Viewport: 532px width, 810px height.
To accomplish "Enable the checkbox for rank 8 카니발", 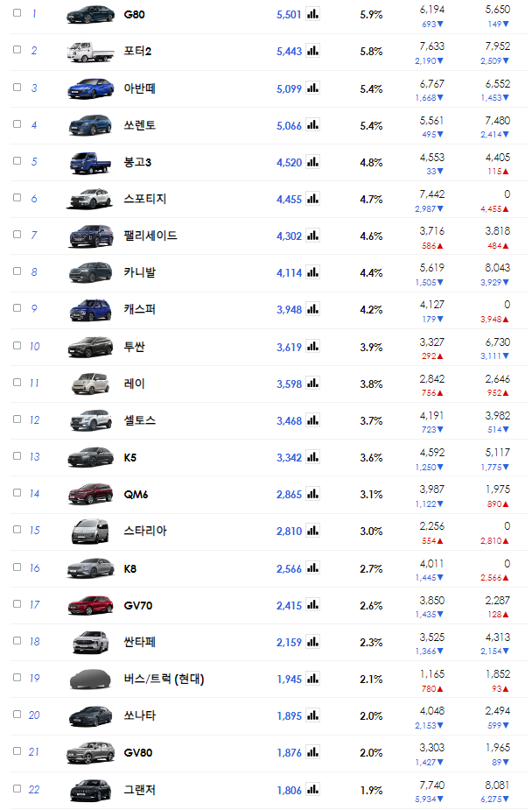I will [17, 271].
